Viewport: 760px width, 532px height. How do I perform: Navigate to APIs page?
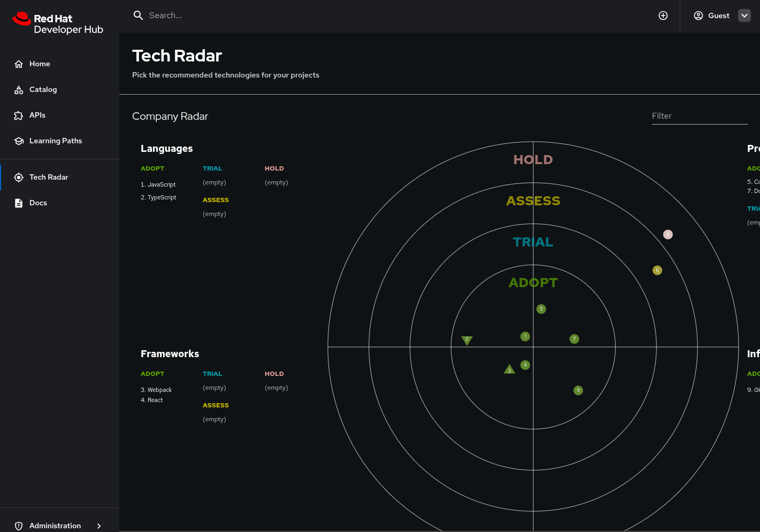[x=59, y=115]
